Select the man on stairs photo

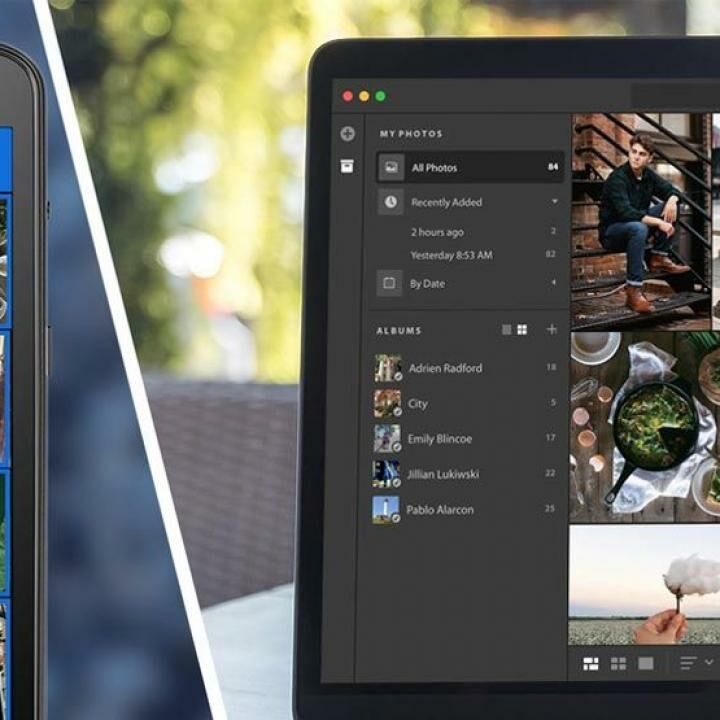pyautogui.click(x=641, y=221)
